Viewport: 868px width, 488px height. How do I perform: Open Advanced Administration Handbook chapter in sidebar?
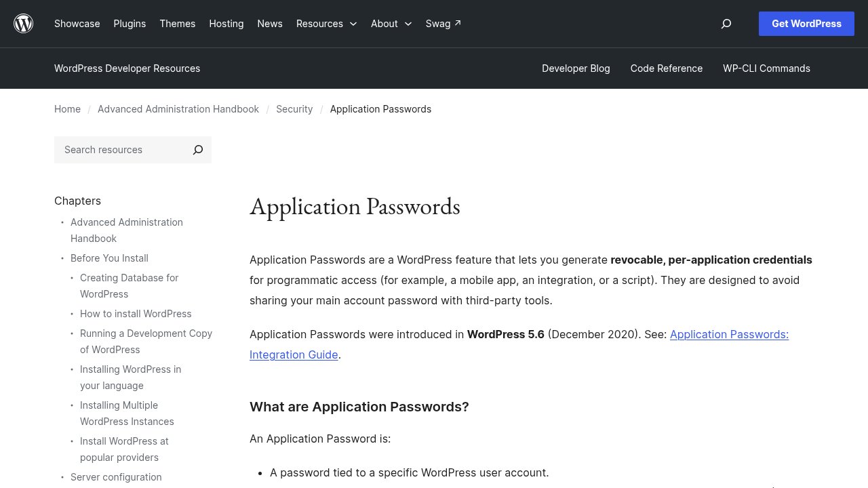pyautogui.click(x=127, y=230)
